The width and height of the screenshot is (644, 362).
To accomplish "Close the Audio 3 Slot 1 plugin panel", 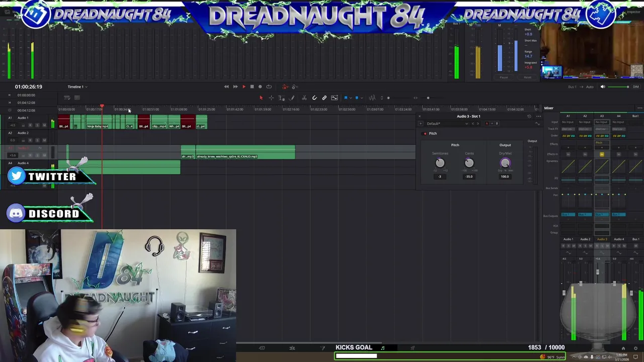I will point(420,116).
